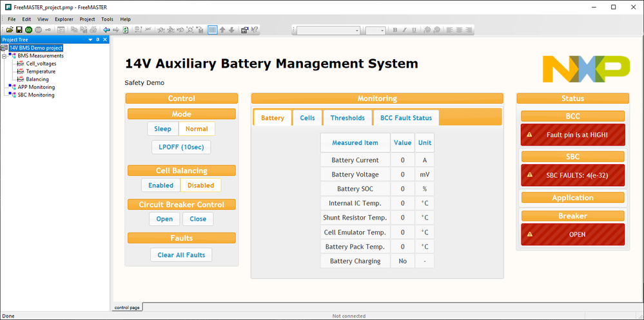This screenshot has width=644, height=320.
Task: Click the blue back arrow icon
Action: pyautogui.click(x=106, y=30)
